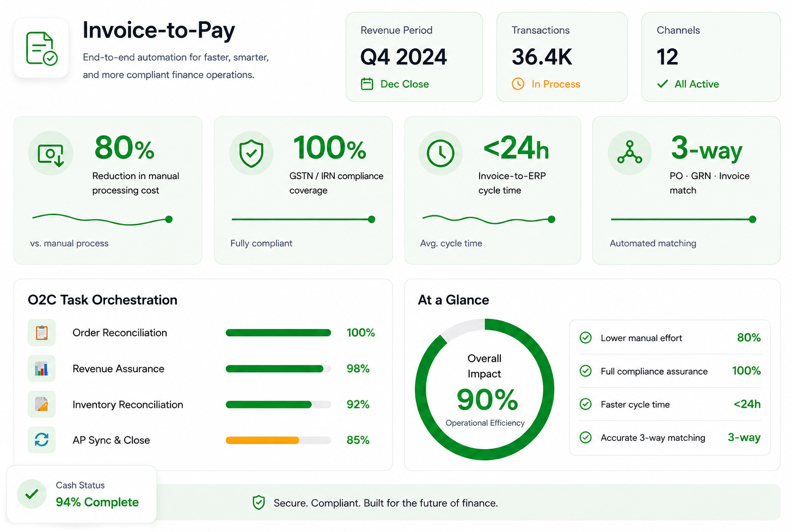
Task: Click 'Reduction in manual processing cost' text
Action: click(x=136, y=183)
